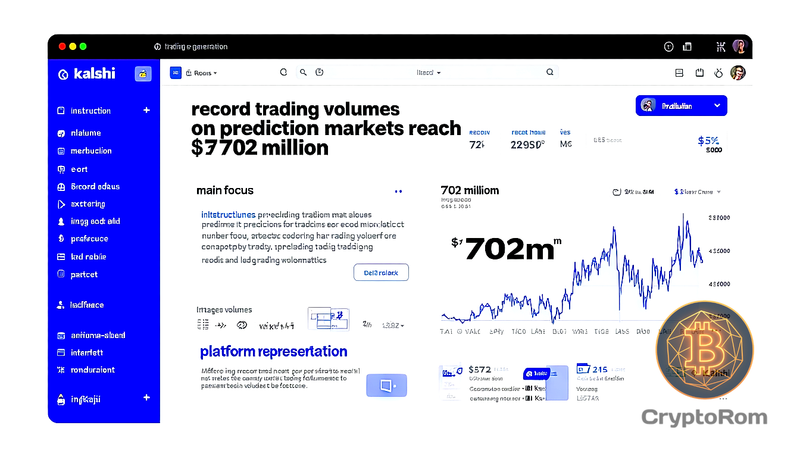Screen dimensions: 800x457
Task: Click the person icon beside iingg eodt alid
Action: click(x=61, y=221)
